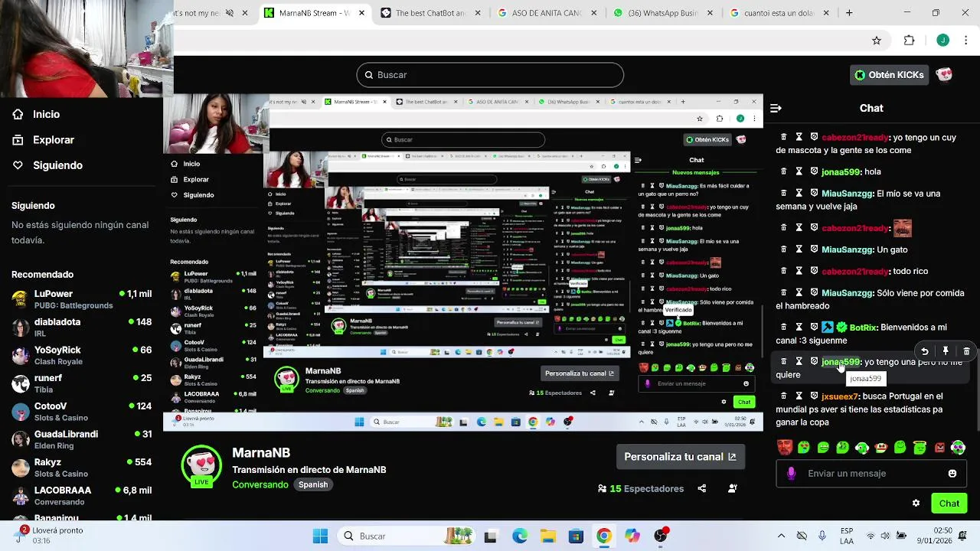Open OBS Studio from the taskbar

click(661, 536)
